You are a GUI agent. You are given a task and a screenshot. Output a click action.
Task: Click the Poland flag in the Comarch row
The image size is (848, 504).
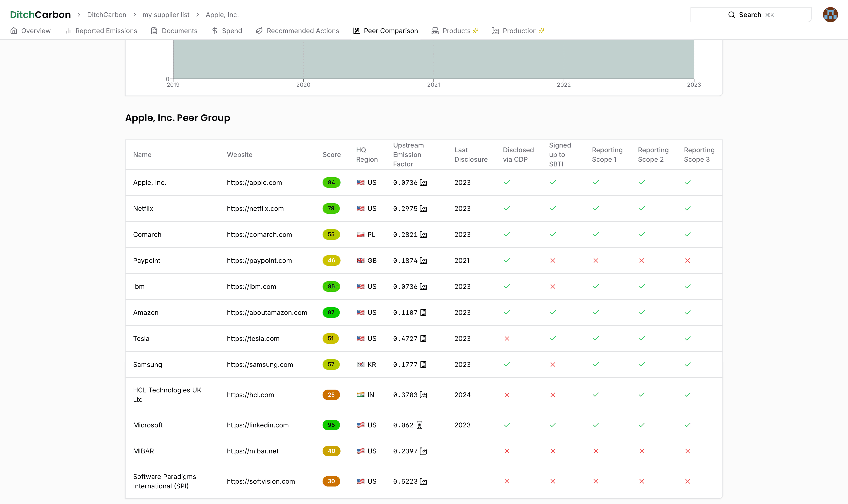pos(360,235)
